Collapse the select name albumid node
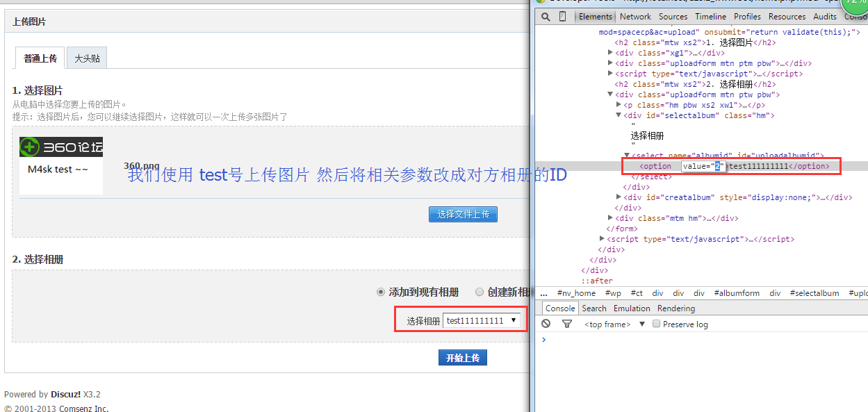This screenshot has height=412, width=868. 627,156
